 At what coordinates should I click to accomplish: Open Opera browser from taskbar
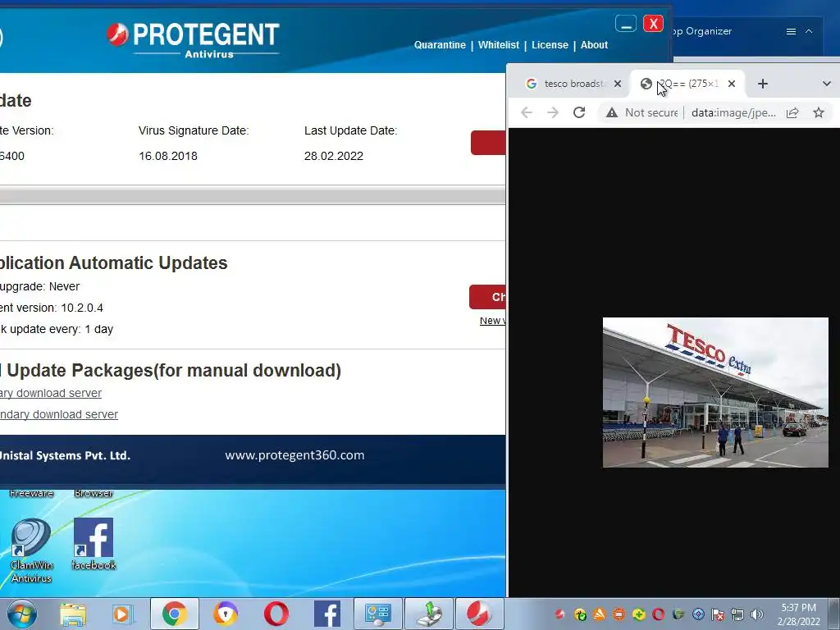coord(276,614)
